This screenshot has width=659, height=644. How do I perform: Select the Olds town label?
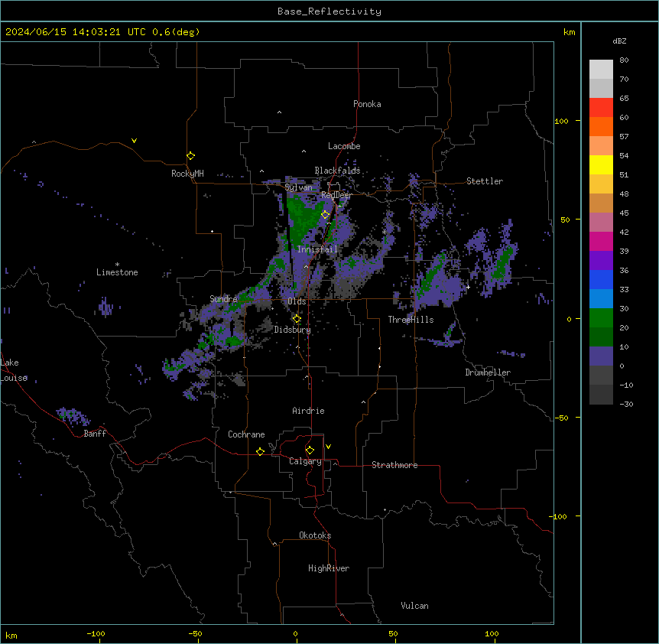297,301
